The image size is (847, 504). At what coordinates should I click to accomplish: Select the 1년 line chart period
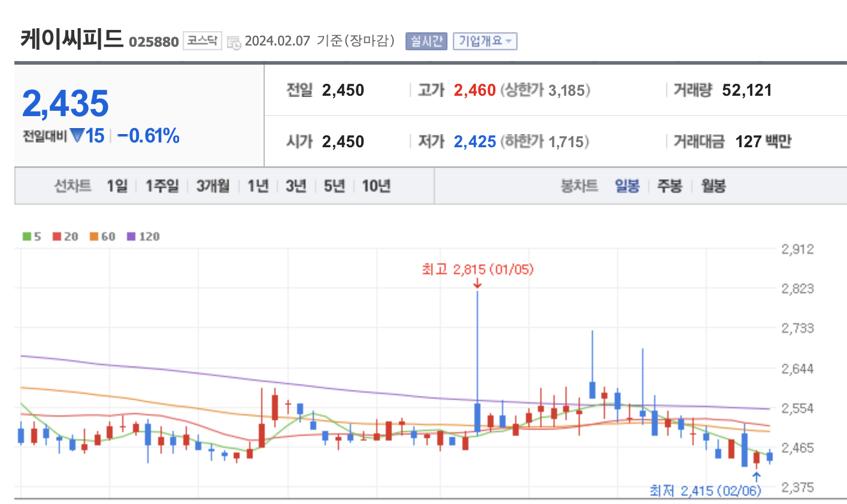tap(258, 186)
